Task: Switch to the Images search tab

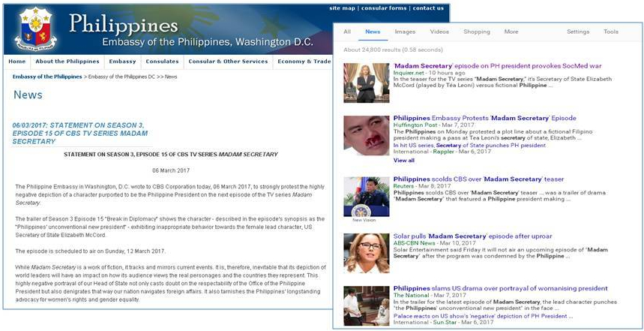Action: pyautogui.click(x=405, y=32)
